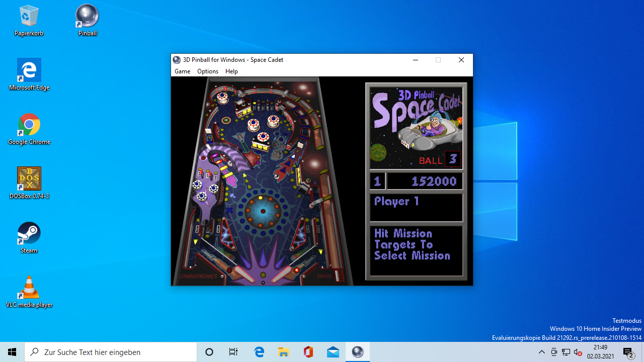Viewport: 644px width, 362px height.
Task: Click the Space Cadet logo artwork
Action: 416,128
